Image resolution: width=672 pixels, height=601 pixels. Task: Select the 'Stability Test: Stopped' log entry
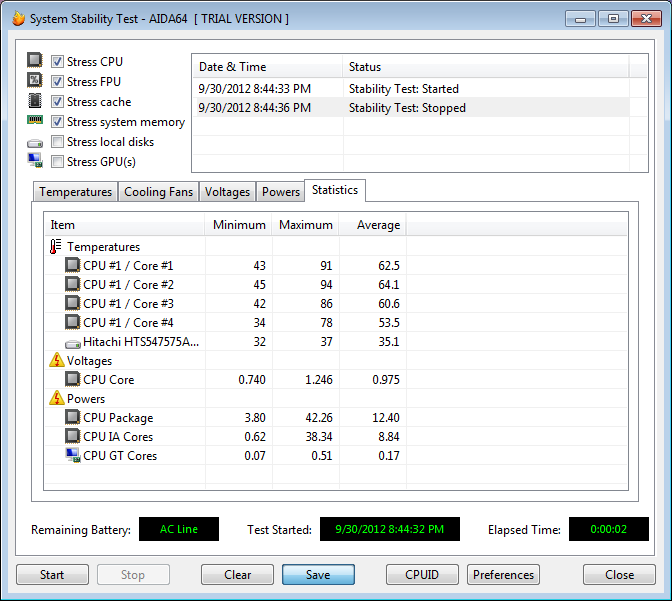click(x=407, y=108)
